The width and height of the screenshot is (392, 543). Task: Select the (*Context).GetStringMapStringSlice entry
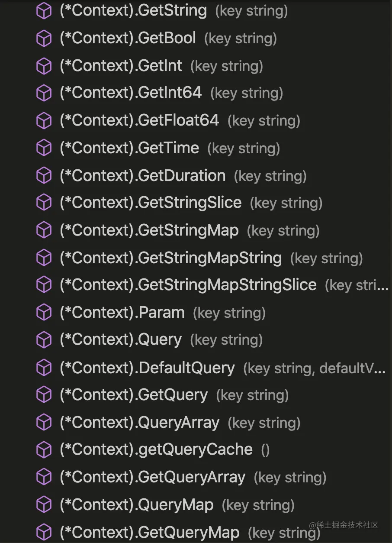click(188, 285)
